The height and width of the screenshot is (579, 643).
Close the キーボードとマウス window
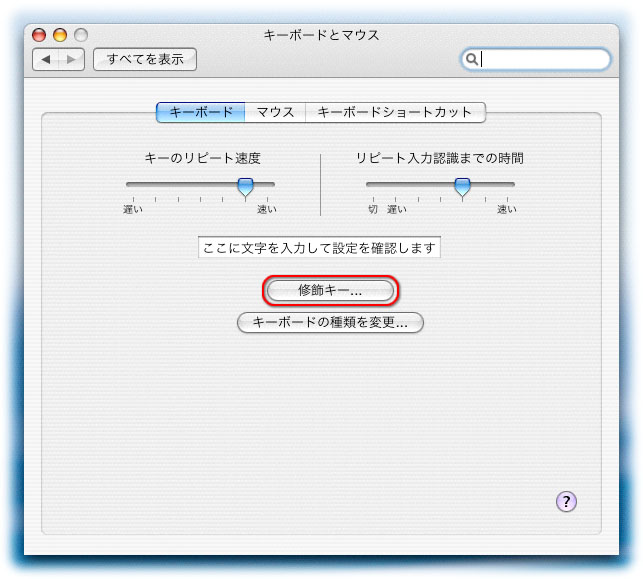(x=39, y=35)
